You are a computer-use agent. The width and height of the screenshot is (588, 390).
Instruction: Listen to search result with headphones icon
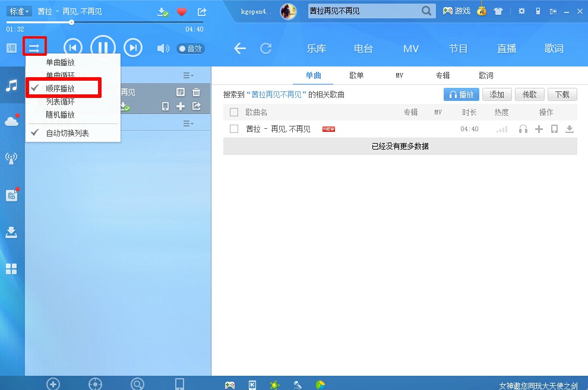(x=523, y=129)
